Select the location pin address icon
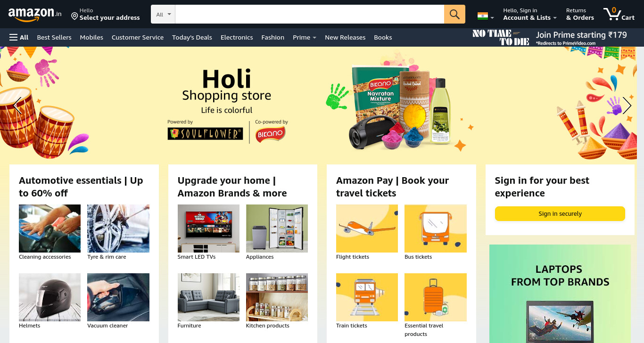Image resolution: width=644 pixels, height=343 pixels. pyautogui.click(x=74, y=16)
